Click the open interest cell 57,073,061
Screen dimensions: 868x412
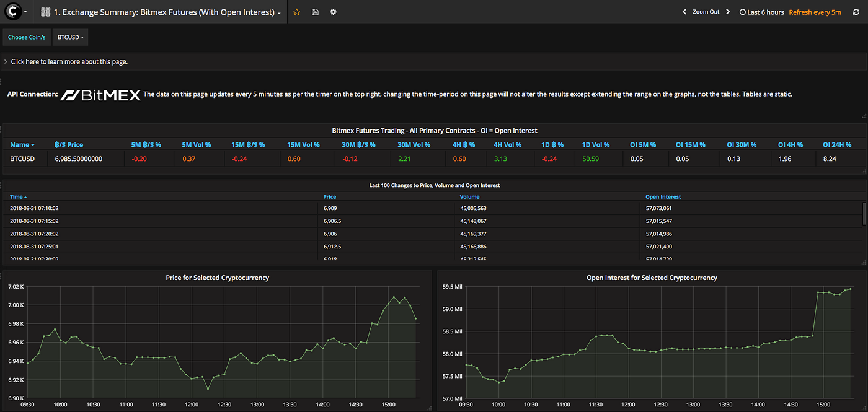658,208
